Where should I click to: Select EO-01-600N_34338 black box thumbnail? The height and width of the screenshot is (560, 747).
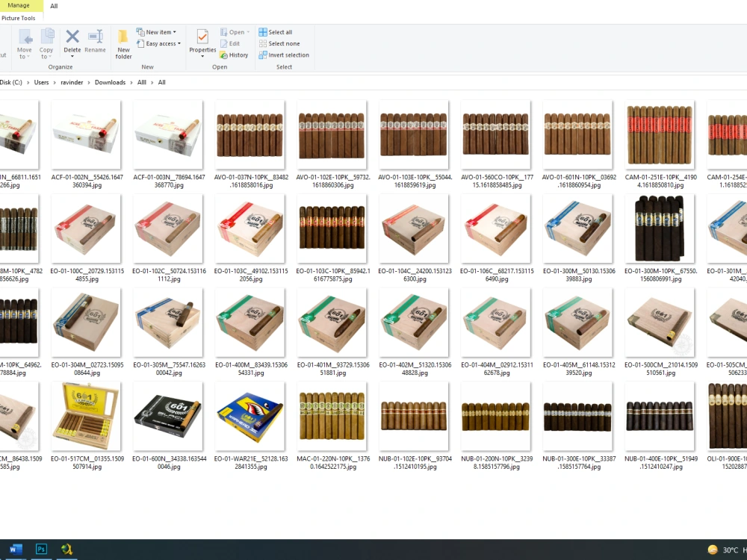pos(168,416)
